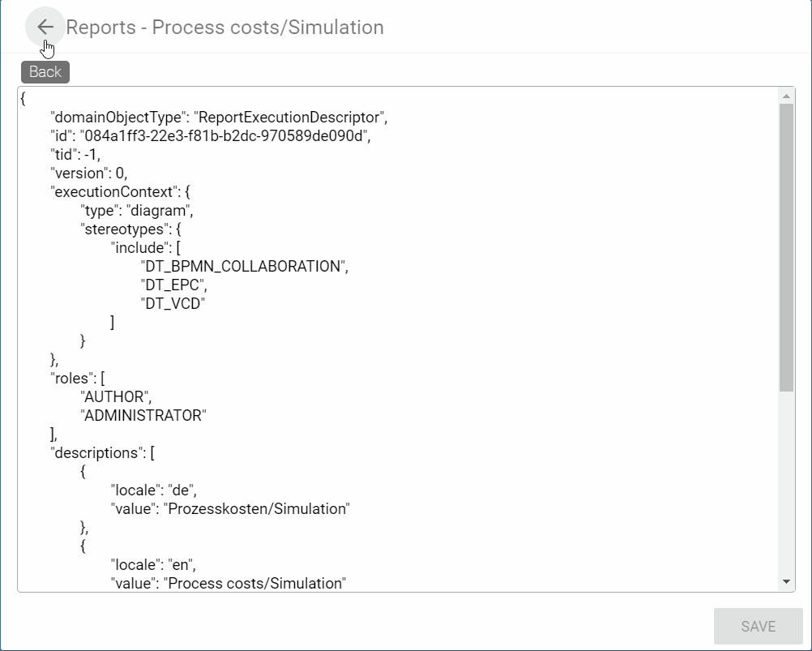
Task: Place cursor on the version line
Action: pyautogui.click(x=89, y=173)
